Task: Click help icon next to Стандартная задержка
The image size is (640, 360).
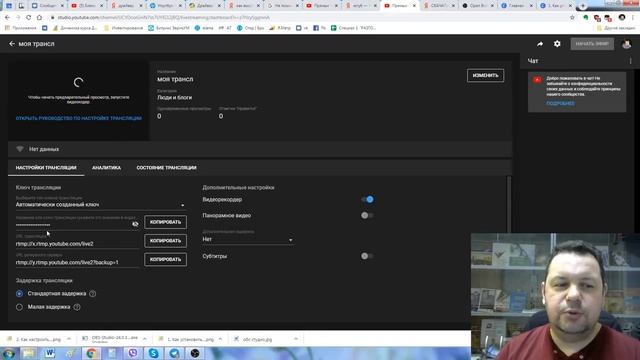Action: [x=93, y=293]
